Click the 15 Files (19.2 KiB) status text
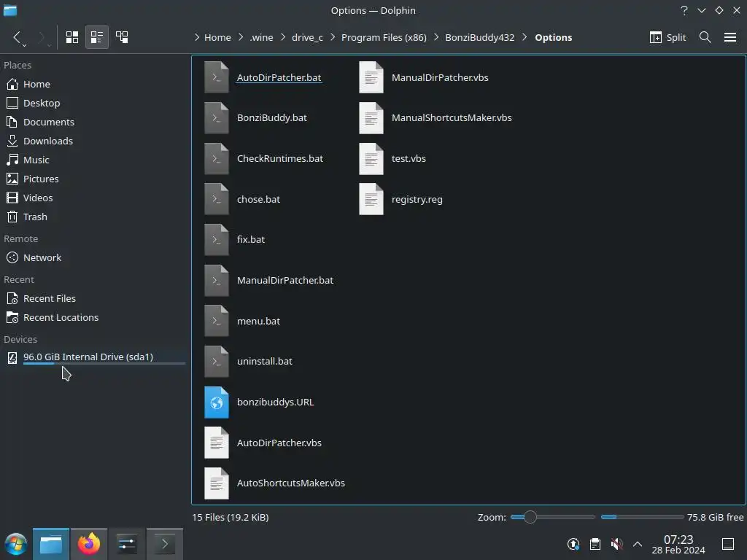Screen dimensions: 747x560 [x=230, y=517]
